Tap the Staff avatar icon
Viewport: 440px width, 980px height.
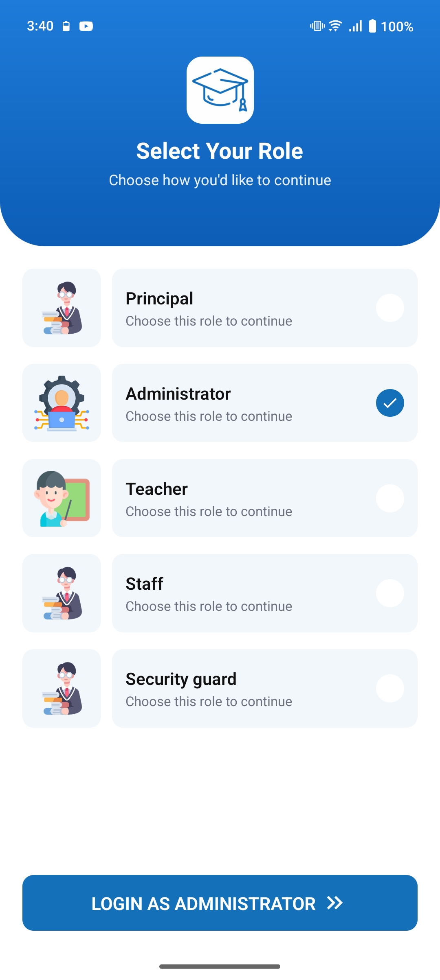click(62, 593)
